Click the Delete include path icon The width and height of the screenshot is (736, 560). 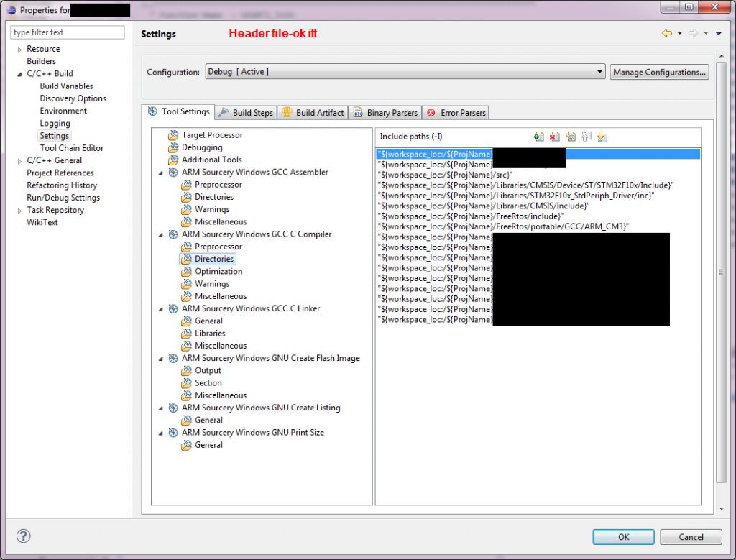click(555, 137)
